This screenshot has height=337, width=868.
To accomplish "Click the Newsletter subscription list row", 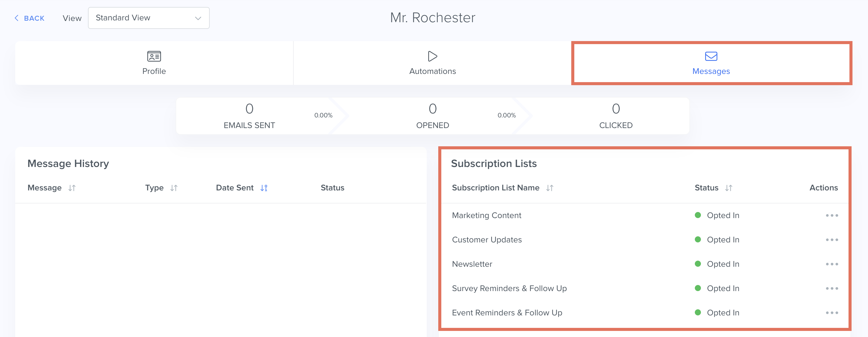I will click(x=472, y=264).
